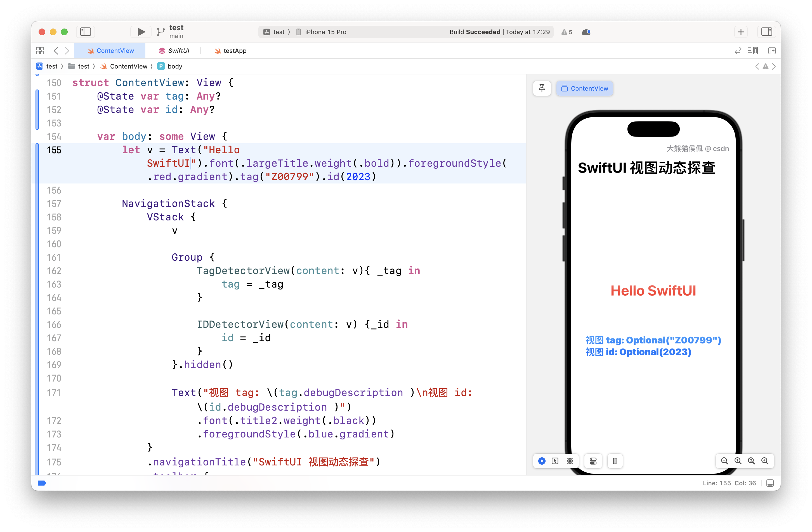Click the build progress bar at bottom left
This screenshot has width=812, height=532.
click(x=42, y=483)
